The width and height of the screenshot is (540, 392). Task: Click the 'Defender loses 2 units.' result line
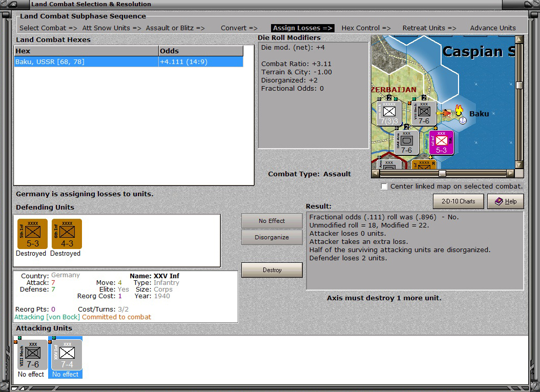(348, 258)
